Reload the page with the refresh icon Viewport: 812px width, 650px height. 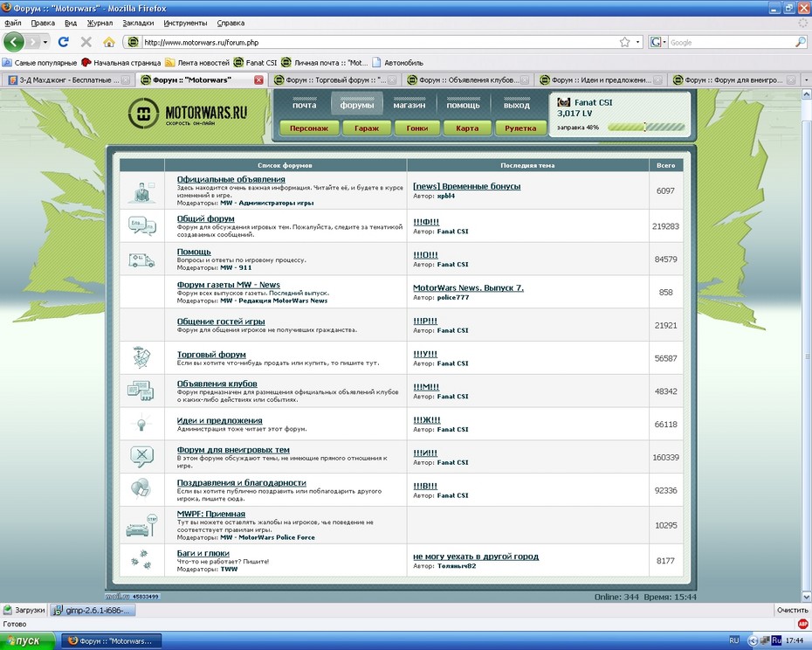pos(64,42)
